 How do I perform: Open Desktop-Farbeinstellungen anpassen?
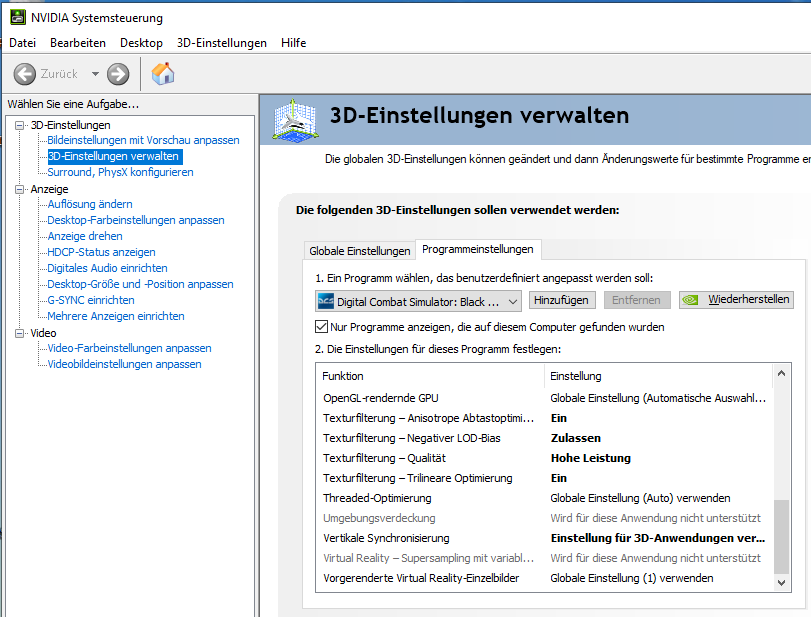click(136, 220)
